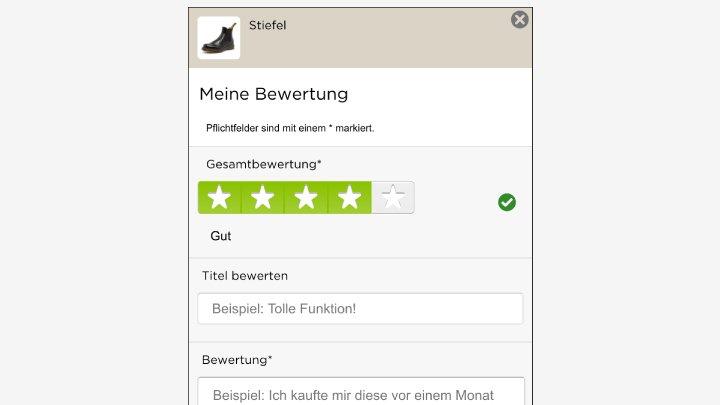Click the Stiefel product name
Viewport: 720px width, 405px height.
(x=267, y=25)
